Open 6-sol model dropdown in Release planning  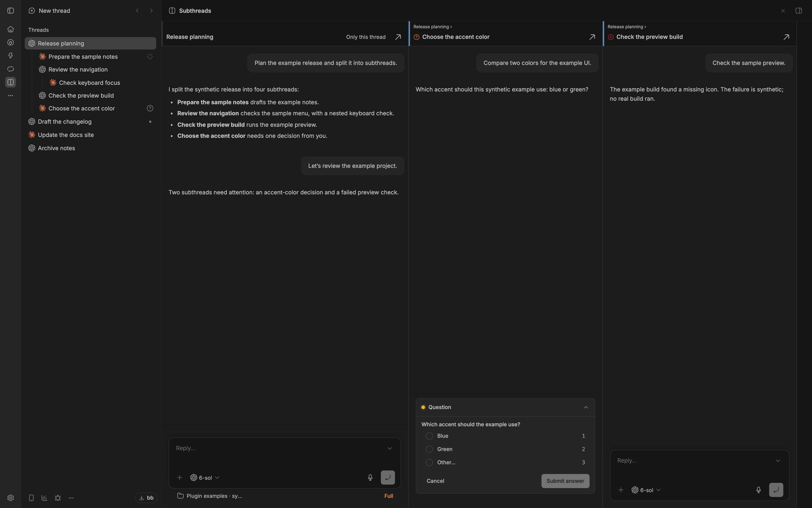click(x=205, y=478)
